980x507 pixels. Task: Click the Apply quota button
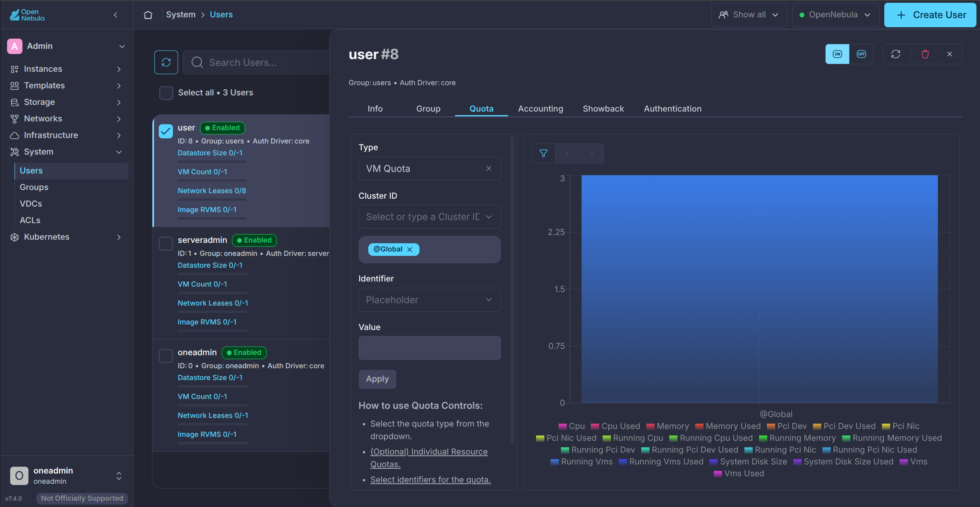(x=377, y=379)
